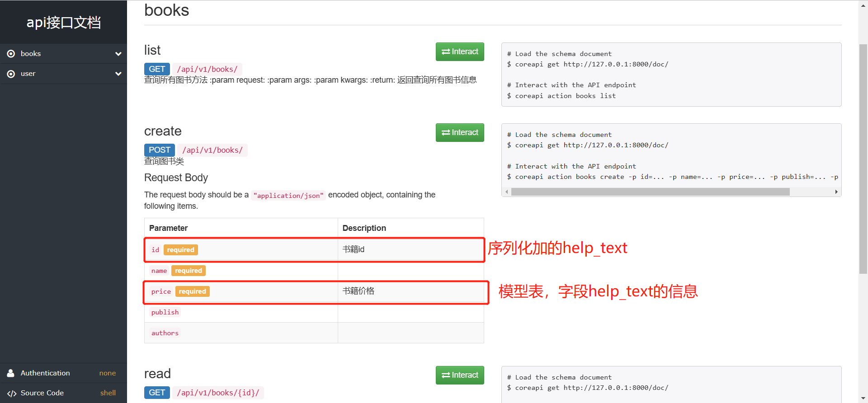Click the none authentication value

point(108,373)
